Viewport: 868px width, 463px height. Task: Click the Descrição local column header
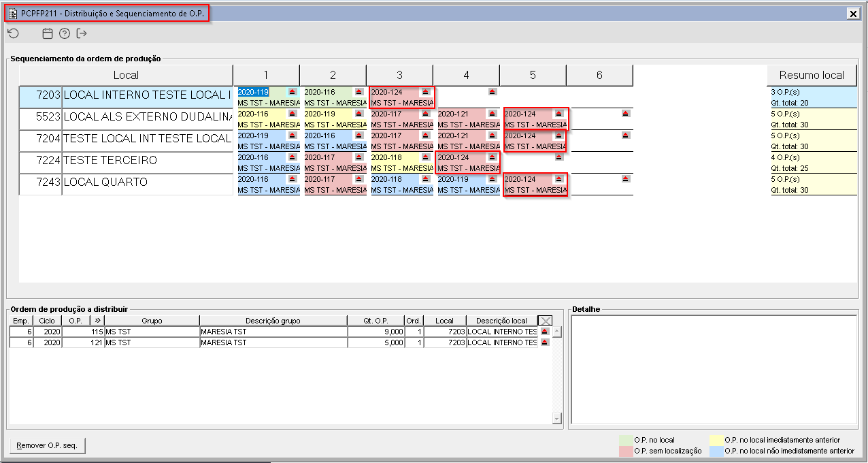[x=501, y=321]
